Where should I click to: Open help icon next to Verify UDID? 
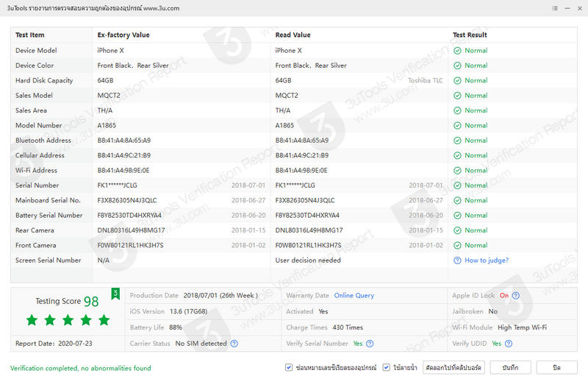click(x=509, y=344)
